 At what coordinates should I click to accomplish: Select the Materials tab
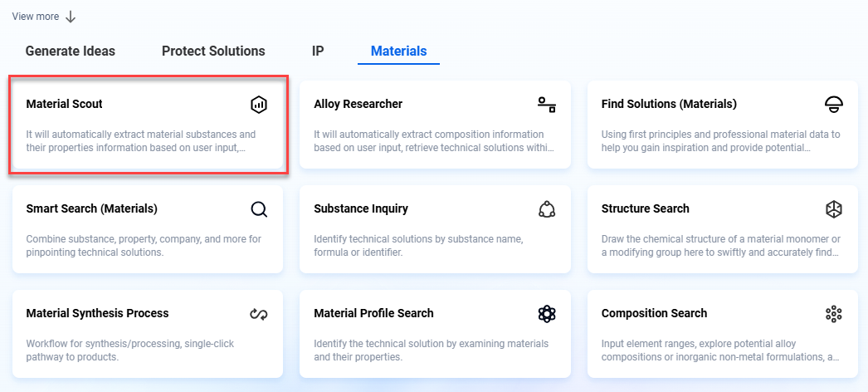pyautogui.click(x=398, y=51)
